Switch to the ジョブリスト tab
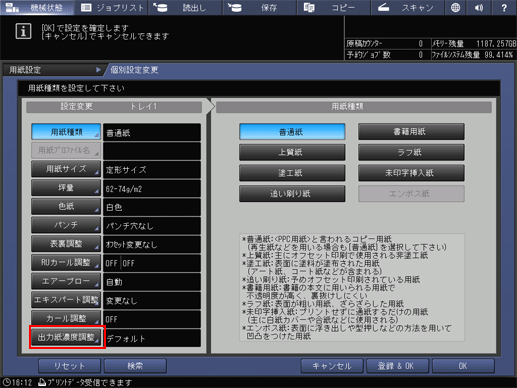The height and width of the screenshot is (388, 517). click(x=112, y=7)
